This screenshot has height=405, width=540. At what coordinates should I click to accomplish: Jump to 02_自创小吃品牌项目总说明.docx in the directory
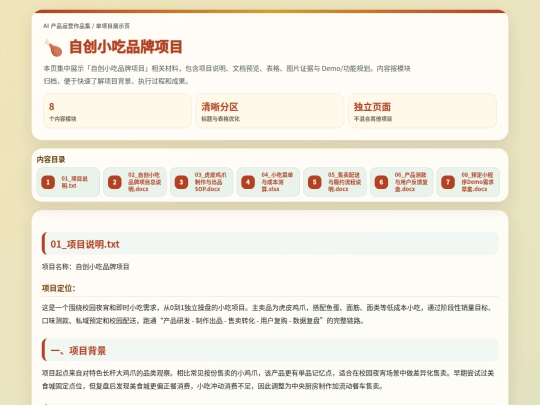coord(135,182)
